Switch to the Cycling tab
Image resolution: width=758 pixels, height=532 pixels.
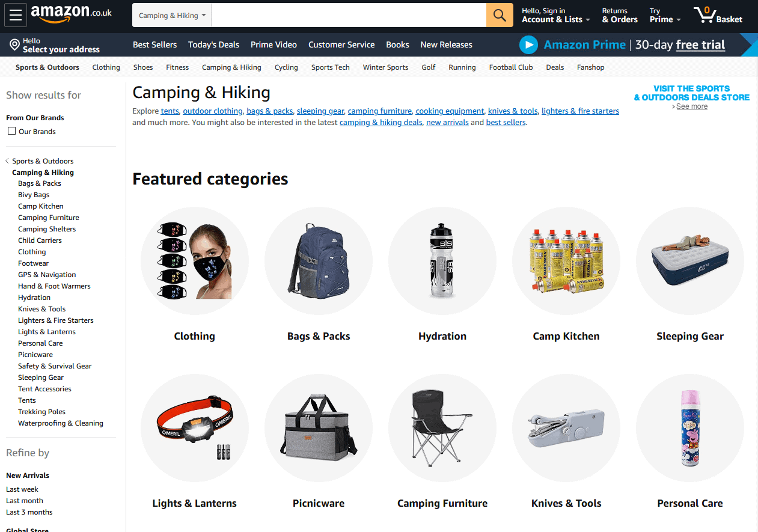click(x=286, y=67)
